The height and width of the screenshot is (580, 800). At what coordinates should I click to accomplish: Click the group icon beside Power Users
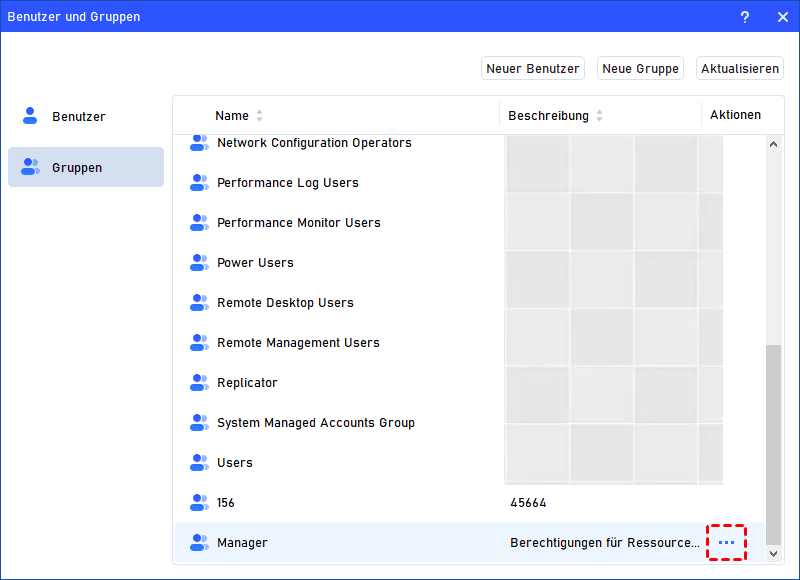point(199,263)
